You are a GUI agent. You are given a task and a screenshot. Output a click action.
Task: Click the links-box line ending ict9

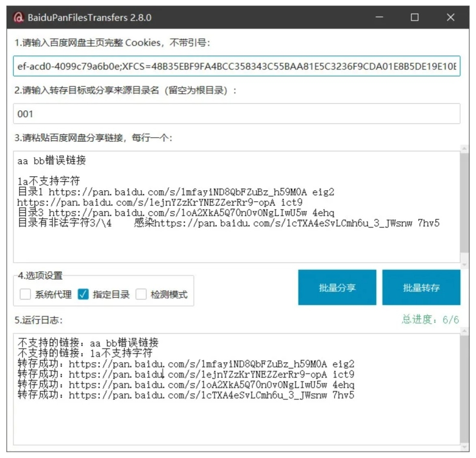159,202
